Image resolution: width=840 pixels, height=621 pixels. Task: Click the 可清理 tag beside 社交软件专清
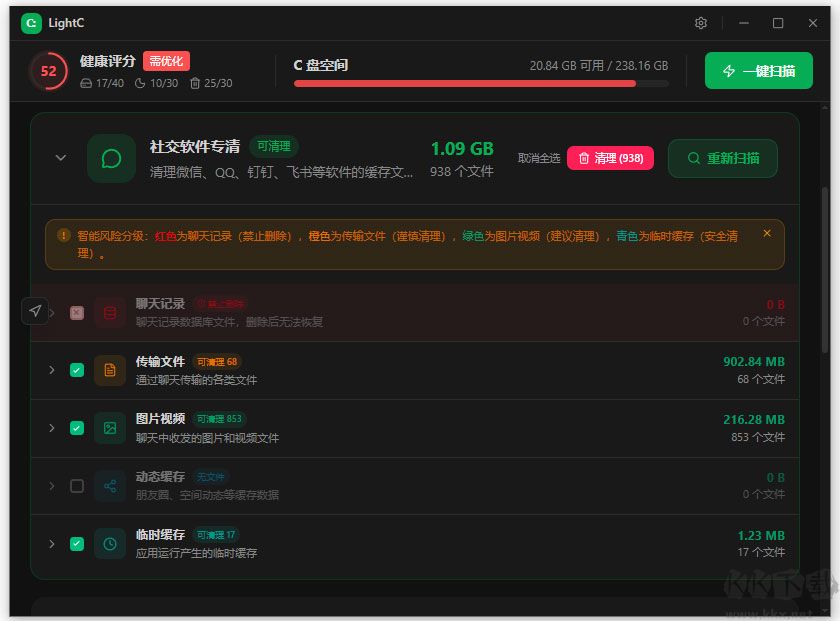coord(274,146)
